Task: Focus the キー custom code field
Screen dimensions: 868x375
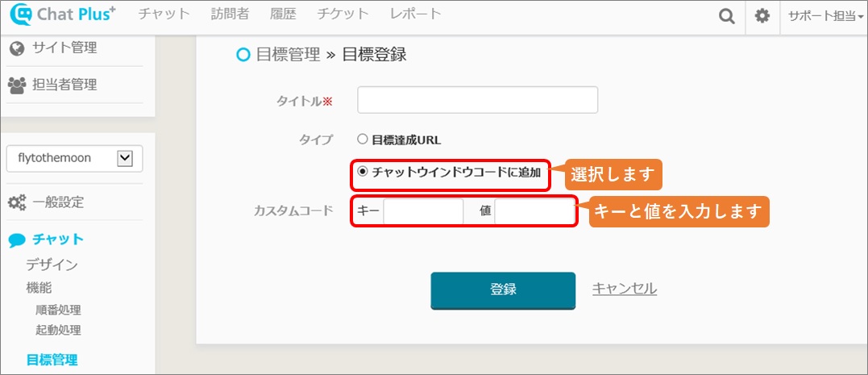Action: click(423, 211)
